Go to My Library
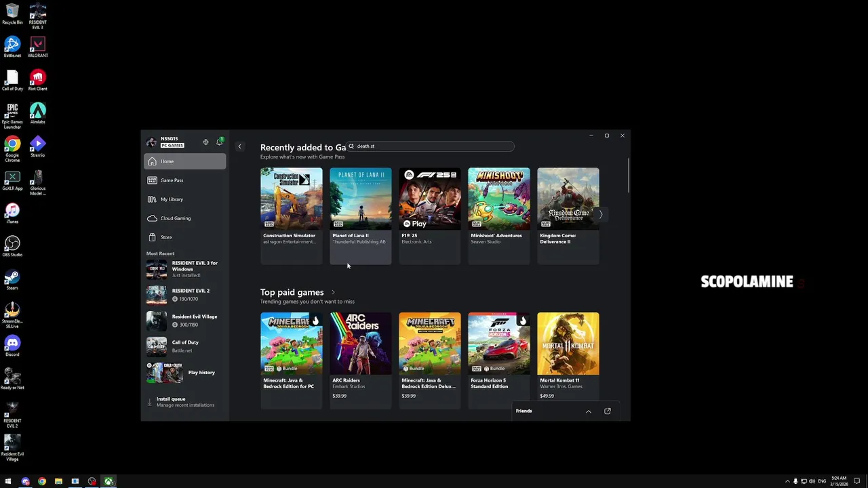The width and height of the screenshot is (868, 488). point(184,199)
